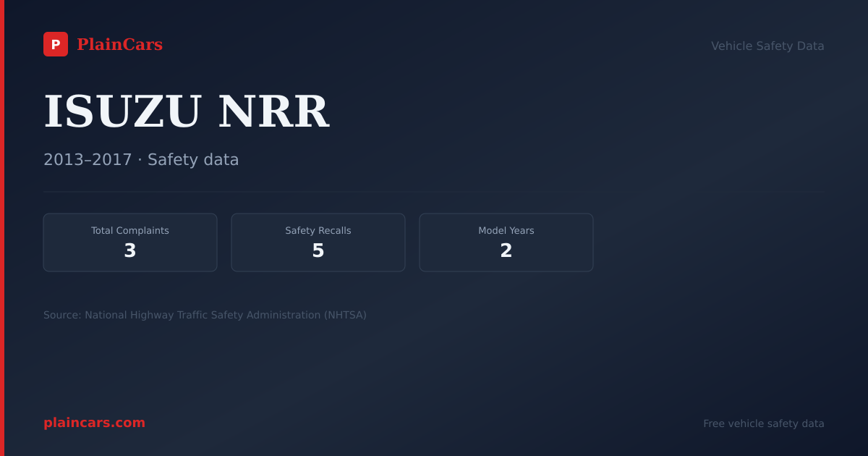Open the Safety Recalls stat card
Viewport: 868px width, 456px height.
pyautogui.click(x=318, y=242)
